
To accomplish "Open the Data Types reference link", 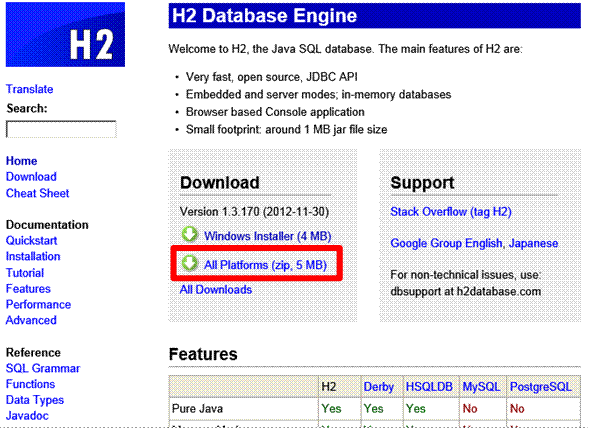I will coord(35,400).
